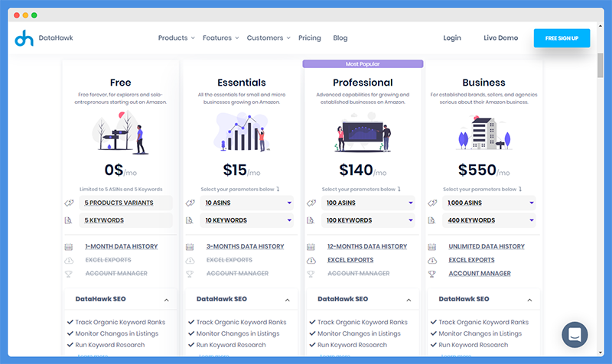Open the 1,000 ASINs dropdown

point(489,203)
